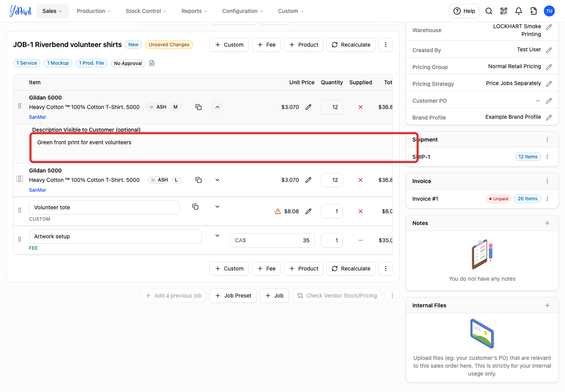Viewport: 565px width, 392px height.
Task: Open the Configuration menu
Action: pyautogui.click(x=242, y=11)
